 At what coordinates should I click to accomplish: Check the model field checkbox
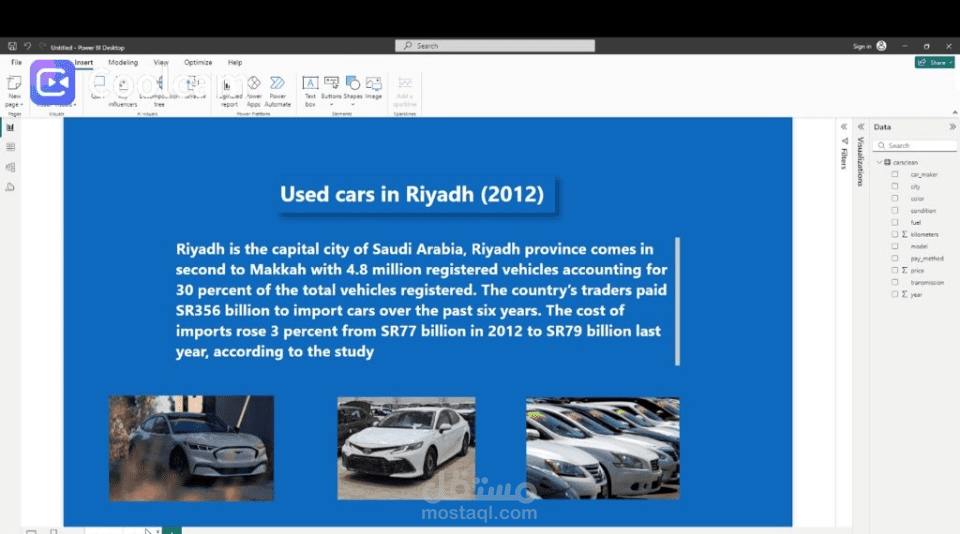coord(894,246)
